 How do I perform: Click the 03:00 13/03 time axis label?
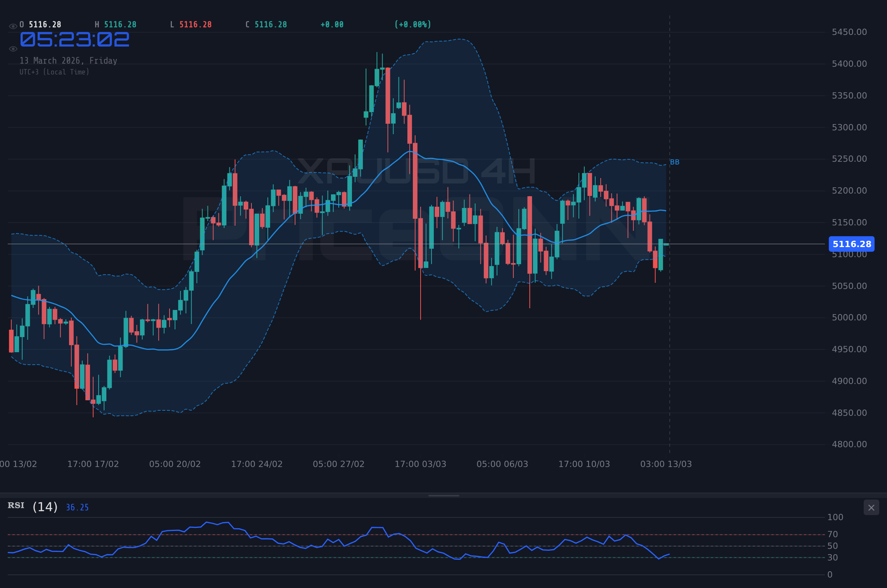pos(666,464)
